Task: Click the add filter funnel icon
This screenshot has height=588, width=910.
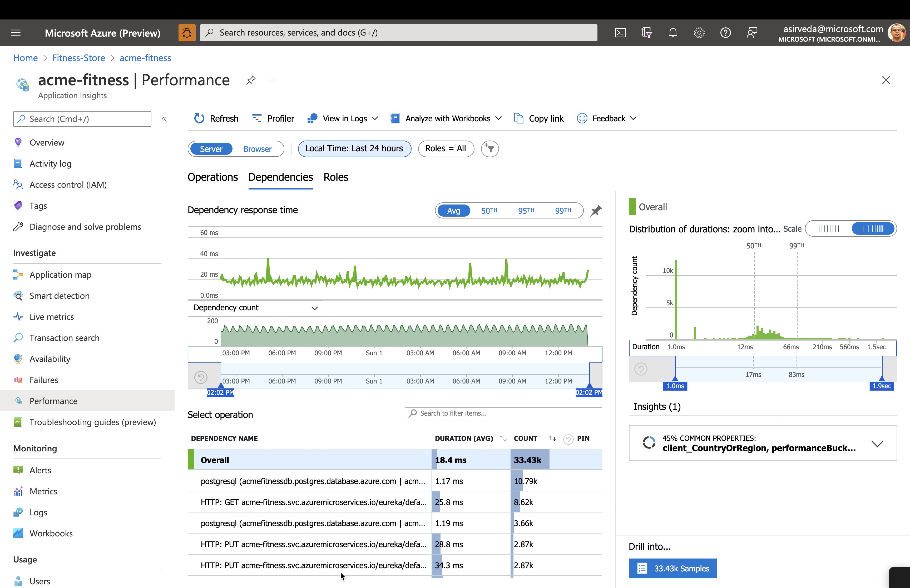Action: point(490,148)
